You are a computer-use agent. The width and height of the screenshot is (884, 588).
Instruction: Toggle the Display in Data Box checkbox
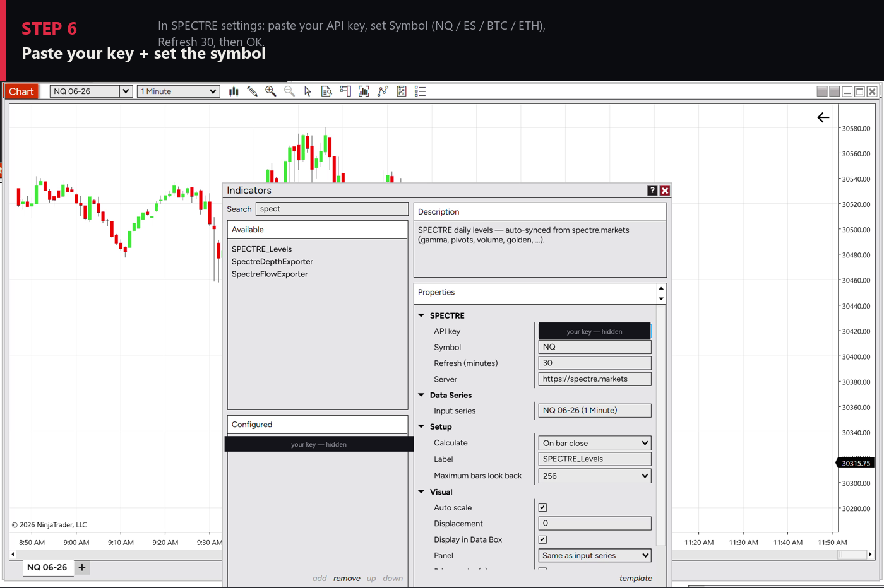click(542, 539)
